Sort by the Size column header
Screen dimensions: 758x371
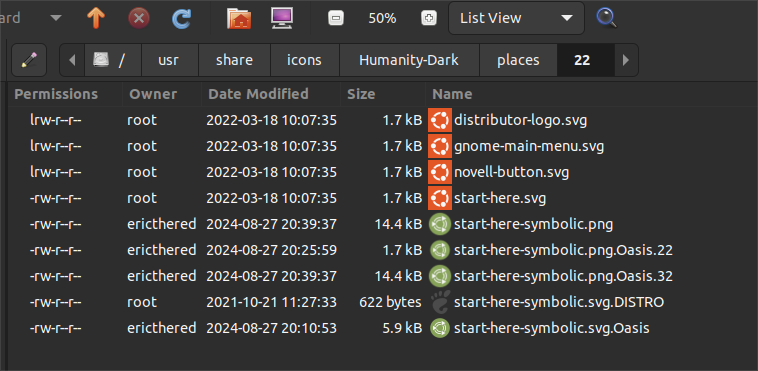383,94
